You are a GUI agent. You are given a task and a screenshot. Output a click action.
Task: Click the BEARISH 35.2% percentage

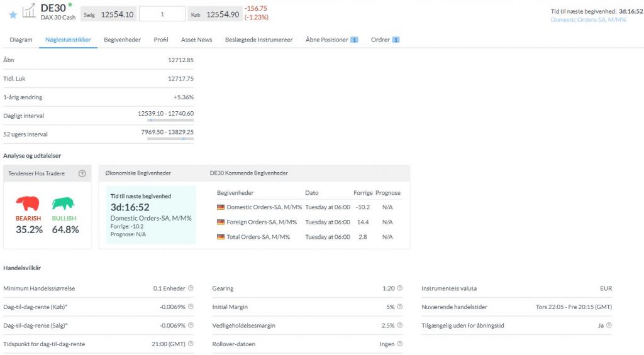(x=29, y=229)
